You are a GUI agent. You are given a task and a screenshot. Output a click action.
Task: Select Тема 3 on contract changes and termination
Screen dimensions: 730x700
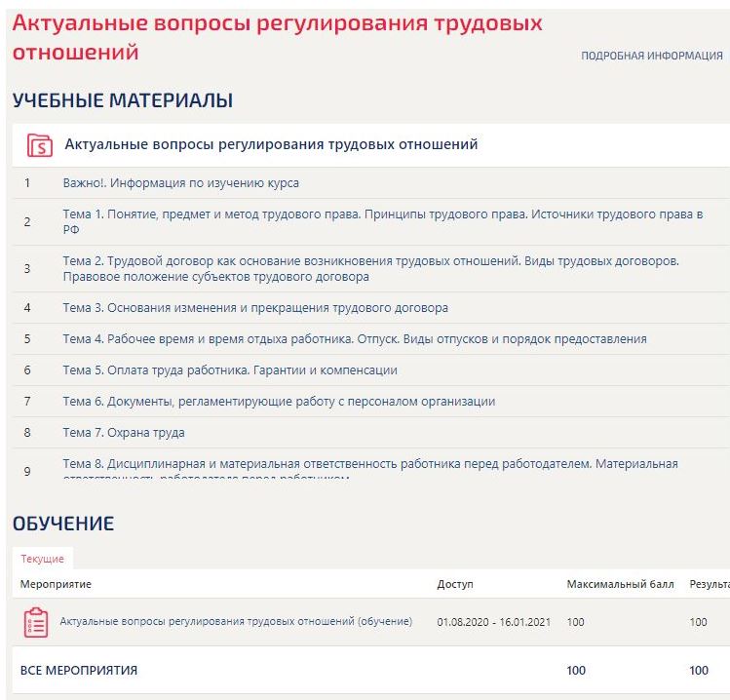click(x=255, y=308)
